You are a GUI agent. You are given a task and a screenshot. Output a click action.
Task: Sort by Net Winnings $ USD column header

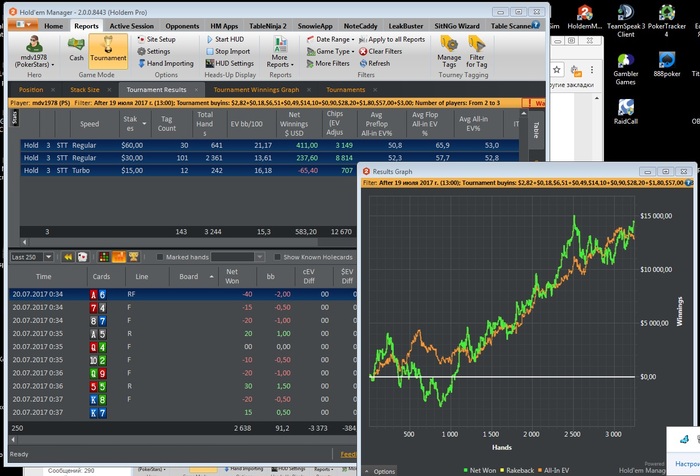coord(294,124)
